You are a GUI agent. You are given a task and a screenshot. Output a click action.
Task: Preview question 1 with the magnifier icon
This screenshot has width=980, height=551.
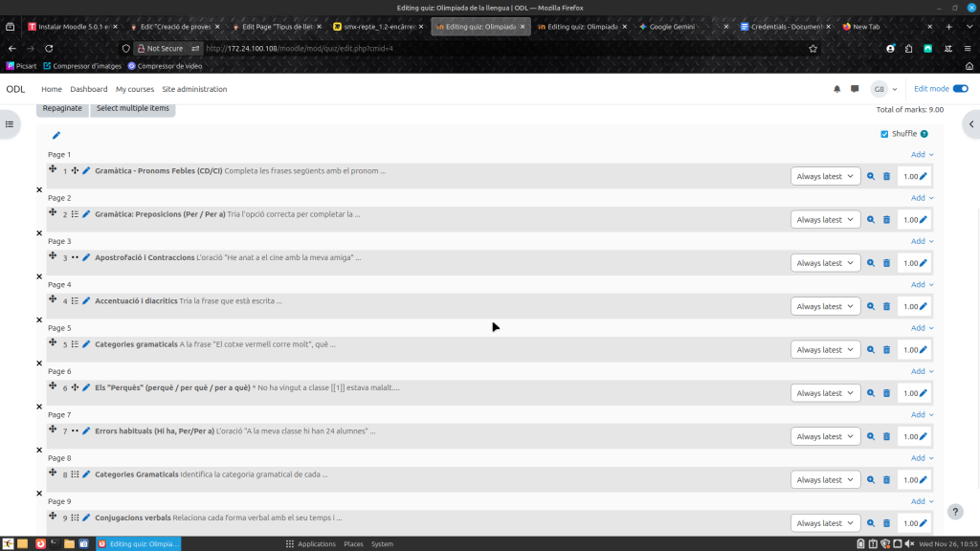click(871, 176)
